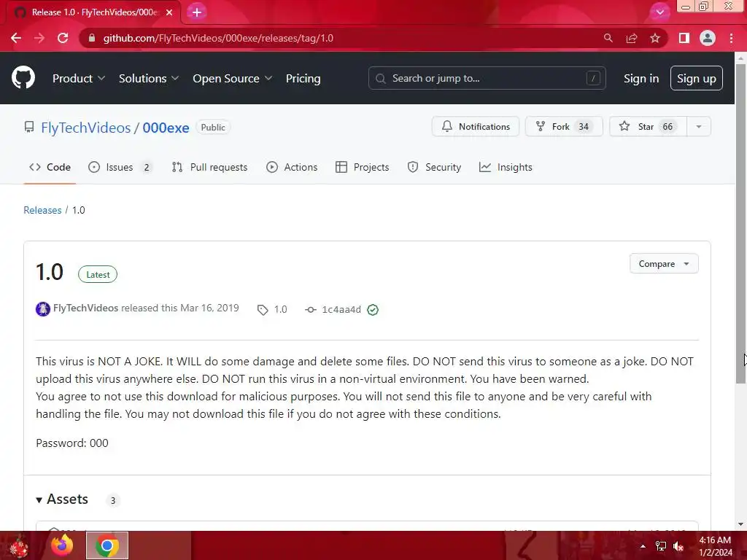The height and width of the screenshot is (560, 747).
Task: Click the Latest release badge
Action: point(98,274)
